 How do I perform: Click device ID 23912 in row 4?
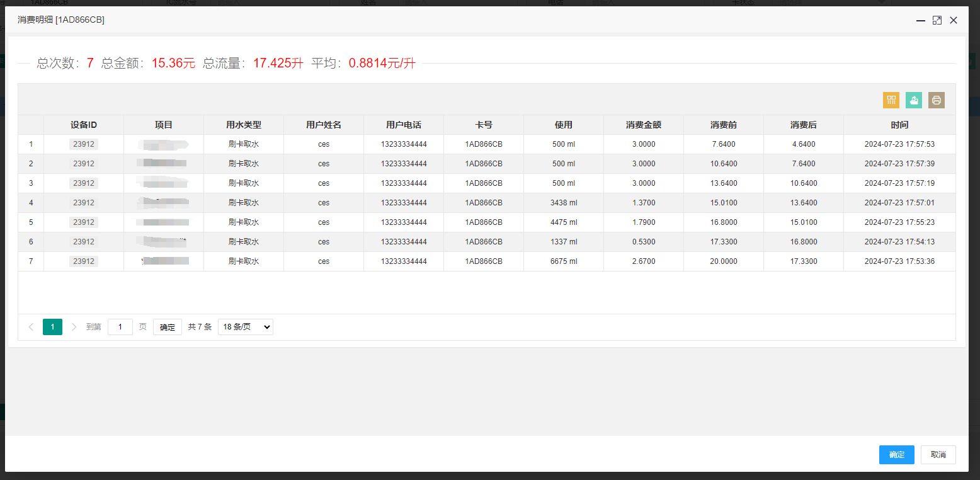pos(84,203)
